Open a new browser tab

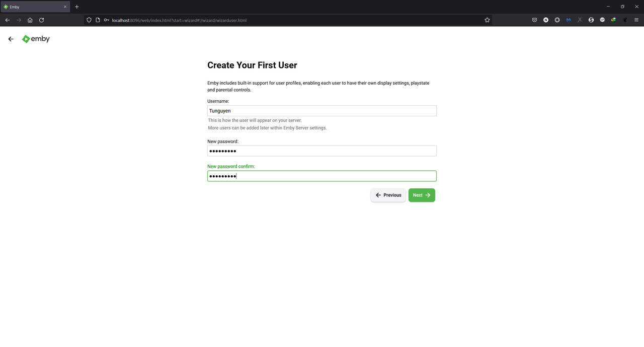(x=77, y=7)
